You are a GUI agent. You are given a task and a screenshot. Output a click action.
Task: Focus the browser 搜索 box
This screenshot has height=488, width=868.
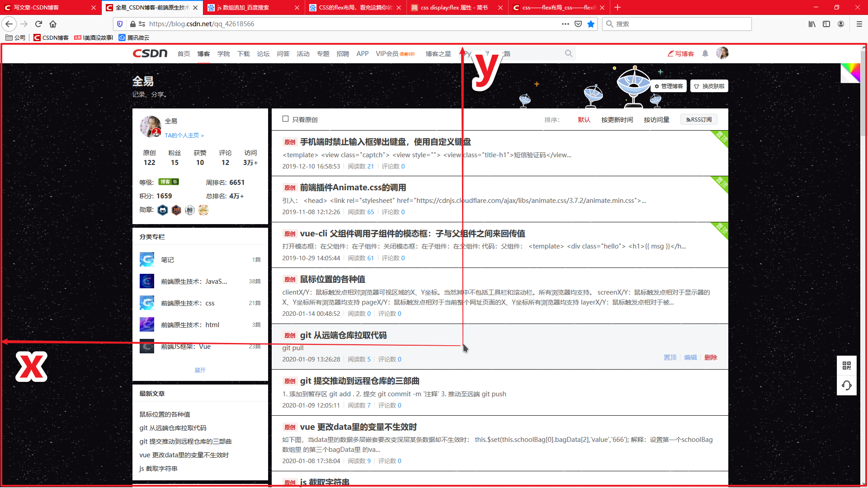[x=677, y=24]
